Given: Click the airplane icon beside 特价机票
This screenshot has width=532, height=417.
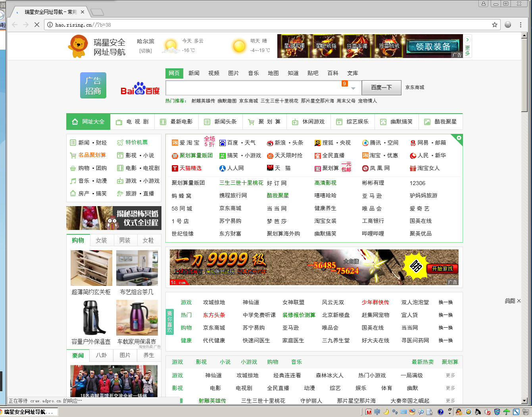Looking at the screenshot, I should (120, 143).
